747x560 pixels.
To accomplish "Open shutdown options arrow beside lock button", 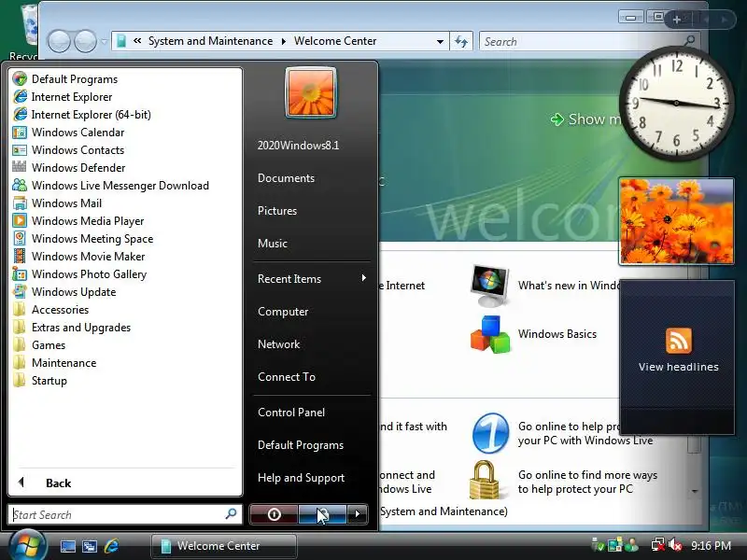I will [358, 514].
